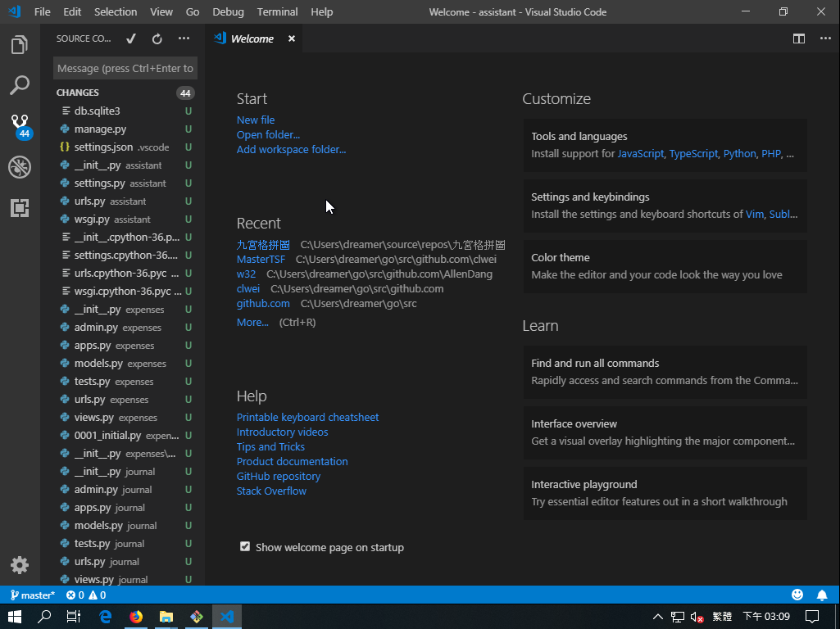The image size is (840, 629).
Task: Open the Explorer view in activity bar
Action: [20, 45]
